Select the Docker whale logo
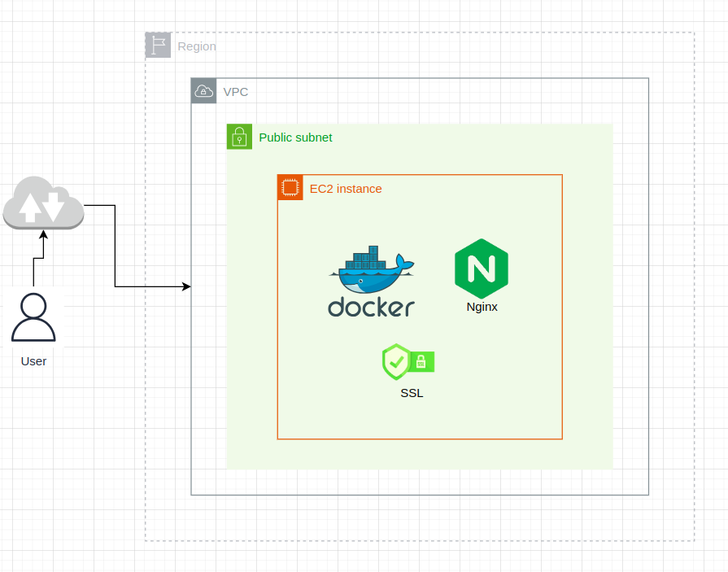 point(372,270)
